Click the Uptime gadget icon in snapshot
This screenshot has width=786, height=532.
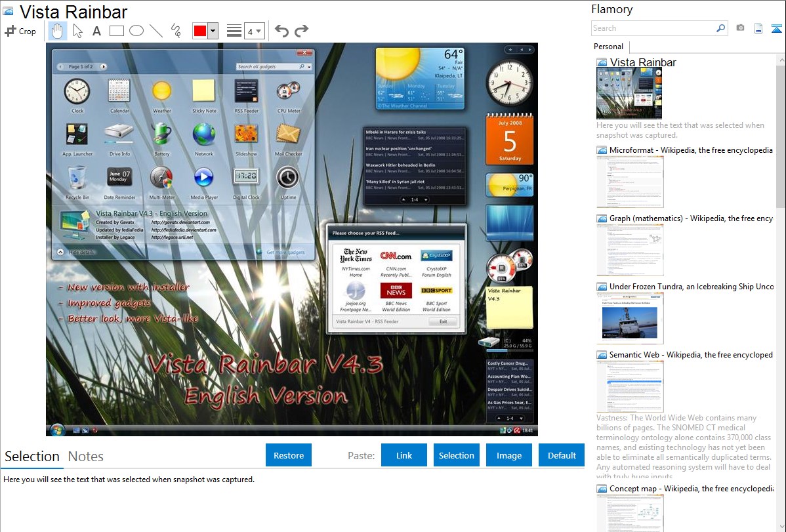click(x=288, y=178)
